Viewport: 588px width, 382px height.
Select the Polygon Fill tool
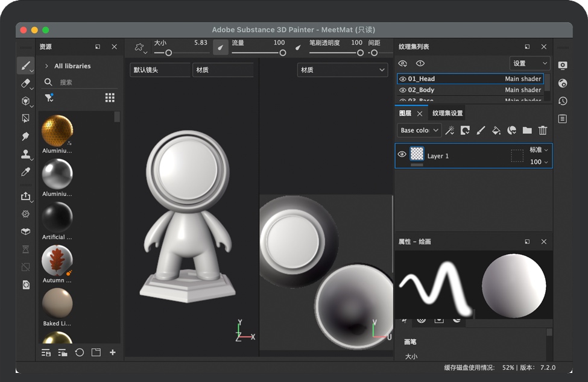25,118
